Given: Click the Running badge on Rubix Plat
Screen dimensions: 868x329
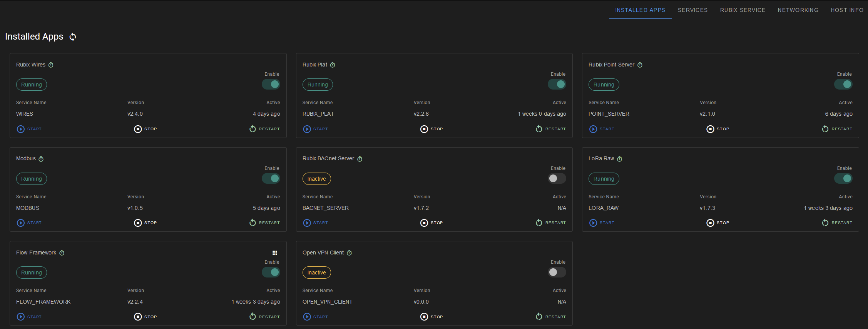Looking at the screenshot, I should click(x=318, y=85).
